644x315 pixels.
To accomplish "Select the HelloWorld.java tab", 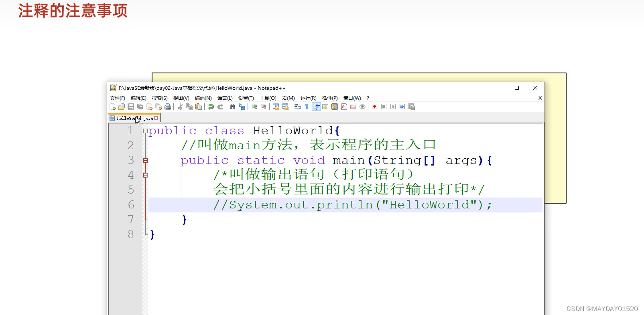I will [134, 118].
